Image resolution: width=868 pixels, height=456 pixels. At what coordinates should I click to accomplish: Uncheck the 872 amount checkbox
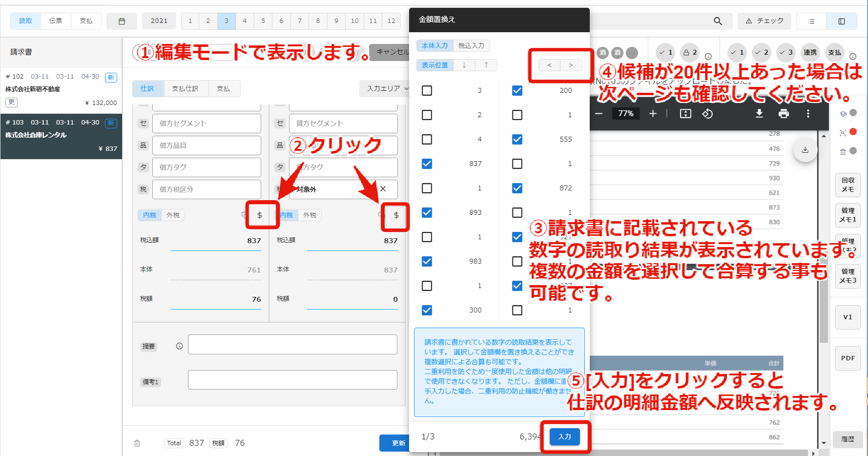[x=517, y=188]
